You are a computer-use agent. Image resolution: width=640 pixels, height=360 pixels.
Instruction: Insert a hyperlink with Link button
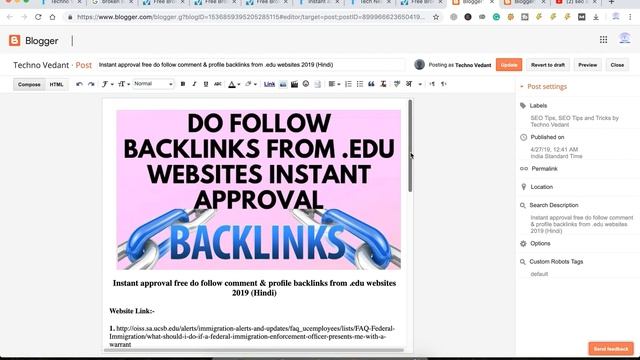click(269, 84)
